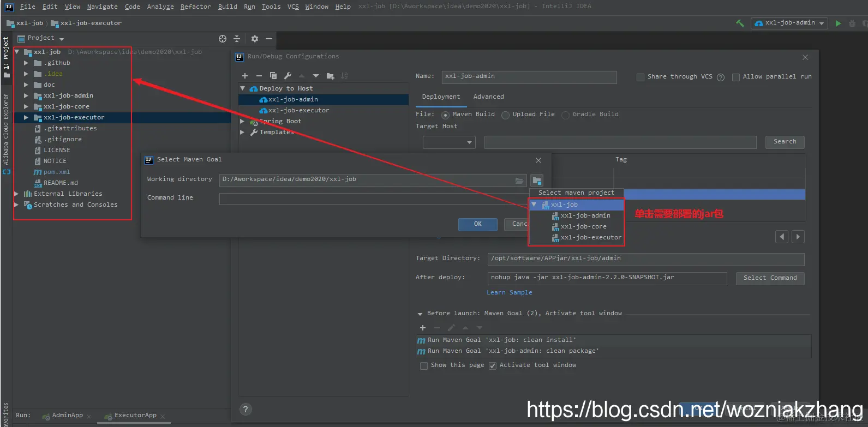Open pom.xml maven file in Project tree
Screen dimensions: 868x427
click(x=57, y=172)
